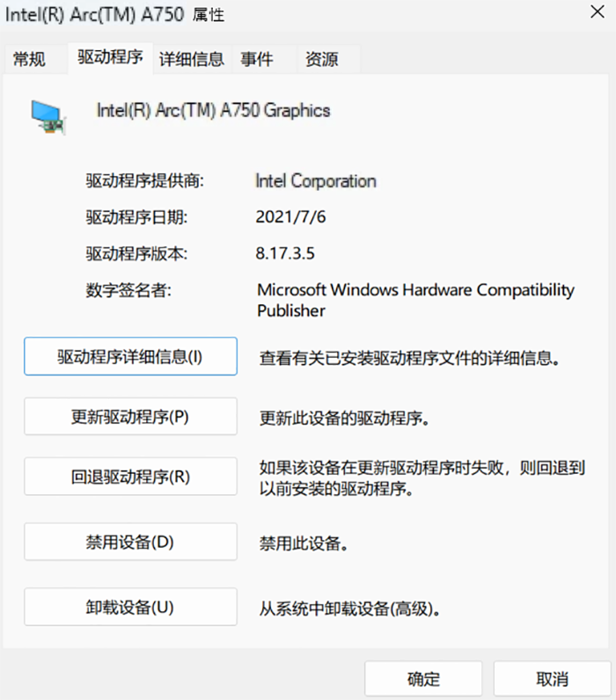Click the Intel(R) Arc(TM) A750 Graphics device name
Screen dimensions: 616x700
click(x=213, y=111)
